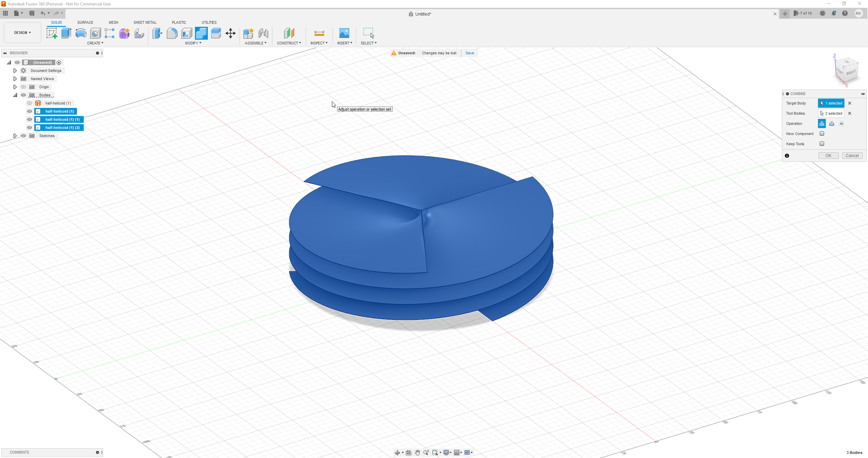The width and height of the screenshot is (868, 458).
Task: Open the DESIGN workspace dropdown
Action: point(22,33)
